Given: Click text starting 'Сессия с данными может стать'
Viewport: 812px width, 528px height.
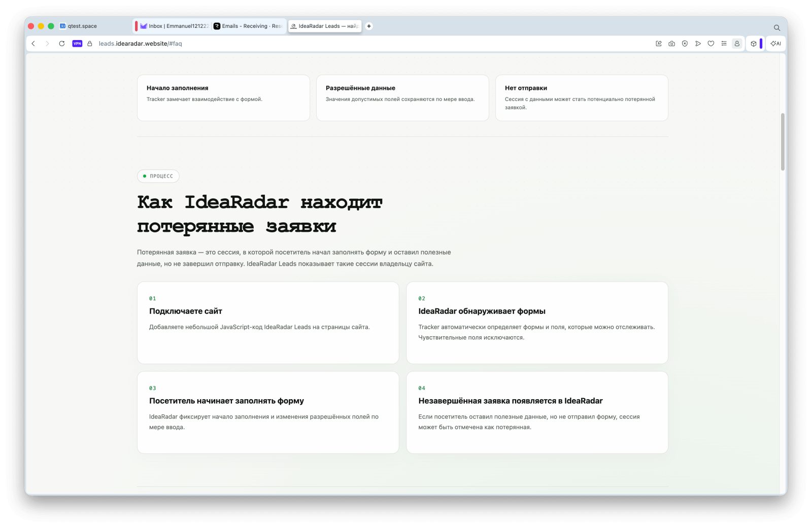Looking at the screenshot, I should click(580, 103).
